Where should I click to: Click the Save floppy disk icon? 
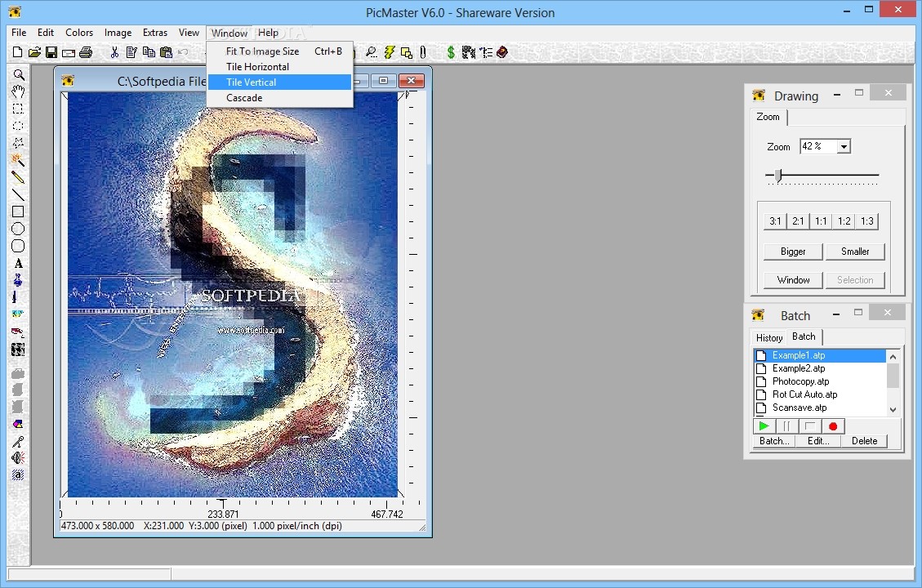(51, 52)
